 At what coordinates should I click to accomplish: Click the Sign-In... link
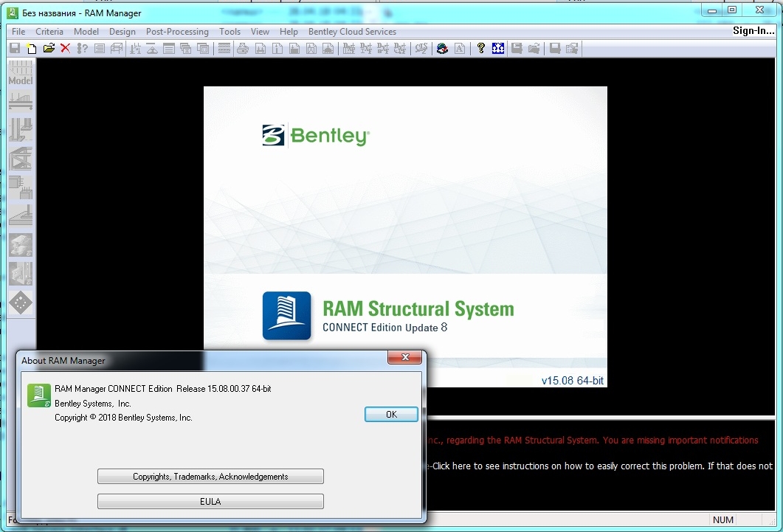753,30
